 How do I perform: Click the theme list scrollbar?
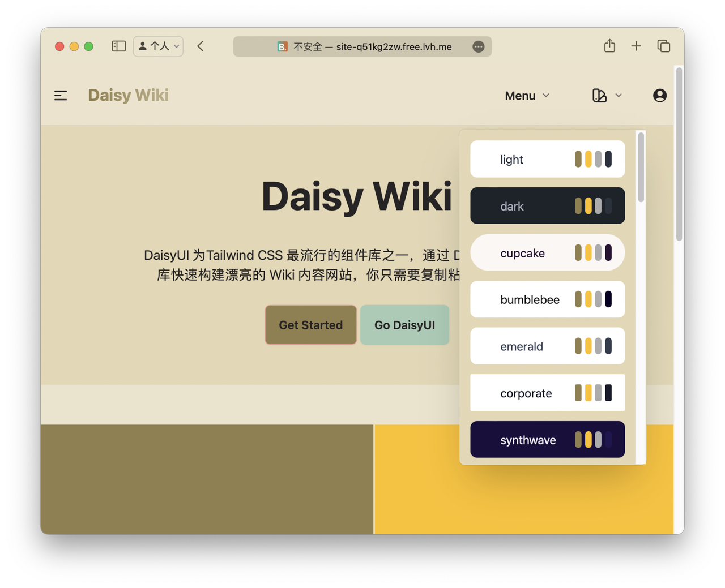point(641,168)
